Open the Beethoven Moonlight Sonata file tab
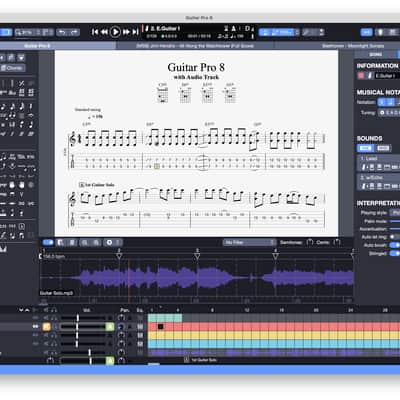 353,46
